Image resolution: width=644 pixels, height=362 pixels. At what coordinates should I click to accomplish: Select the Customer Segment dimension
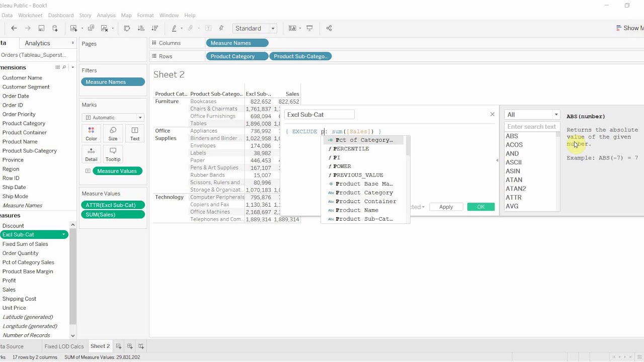26,87
